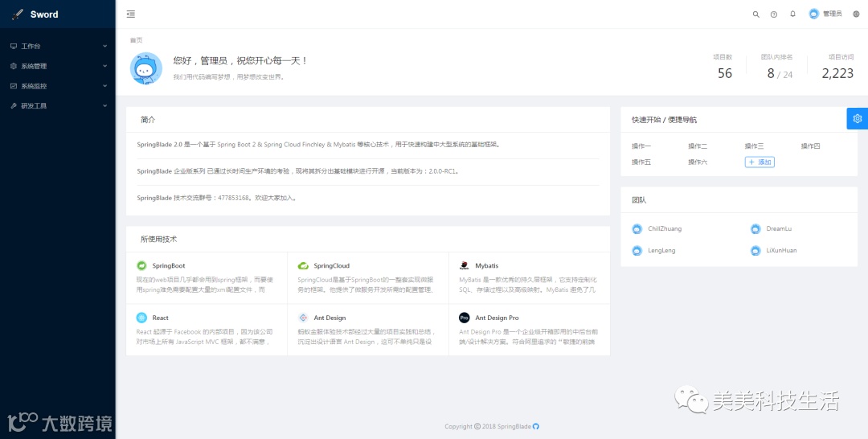Image resolution: width=868 pixels, height=439 pixels.
Task: Expand the 工作台 menu chevron
Action: point(104,46)
